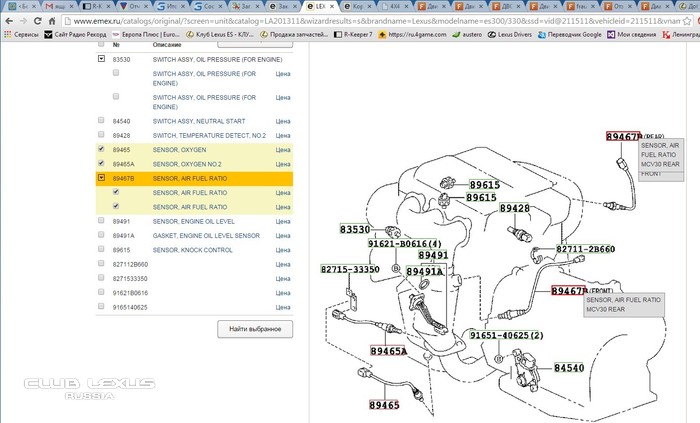This screenshot has height=423, width=700.
Task: Switch to the 4X4 browser tab
Action: (x=394, y=6)
